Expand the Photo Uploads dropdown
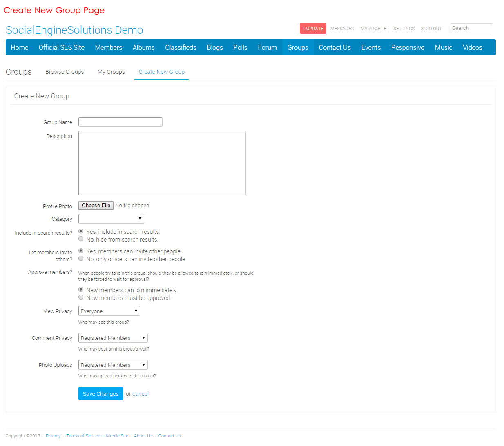Viewport: 504px width, 446px height. point(113,365)
